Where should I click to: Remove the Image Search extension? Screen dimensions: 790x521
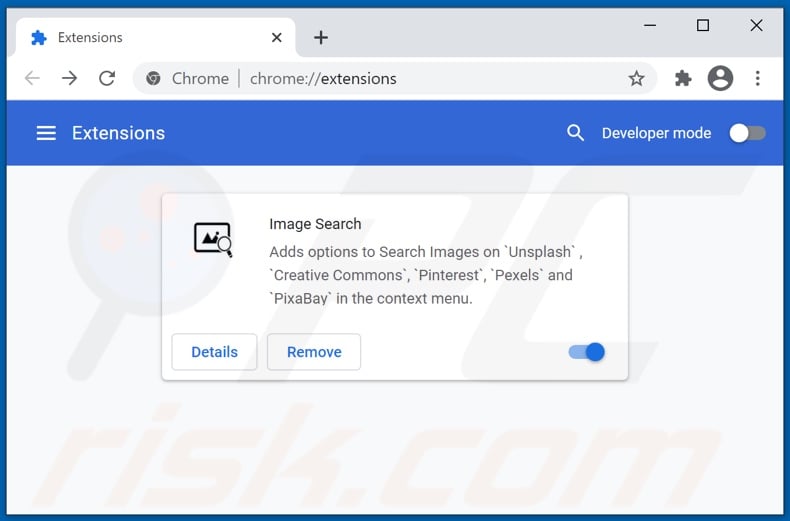tap(314, 352)
